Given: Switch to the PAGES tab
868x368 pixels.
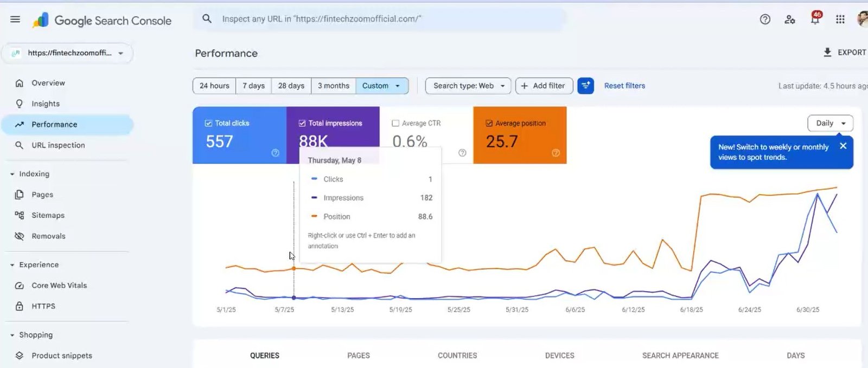Looking at the screenshot, I should tap(359, 356).
